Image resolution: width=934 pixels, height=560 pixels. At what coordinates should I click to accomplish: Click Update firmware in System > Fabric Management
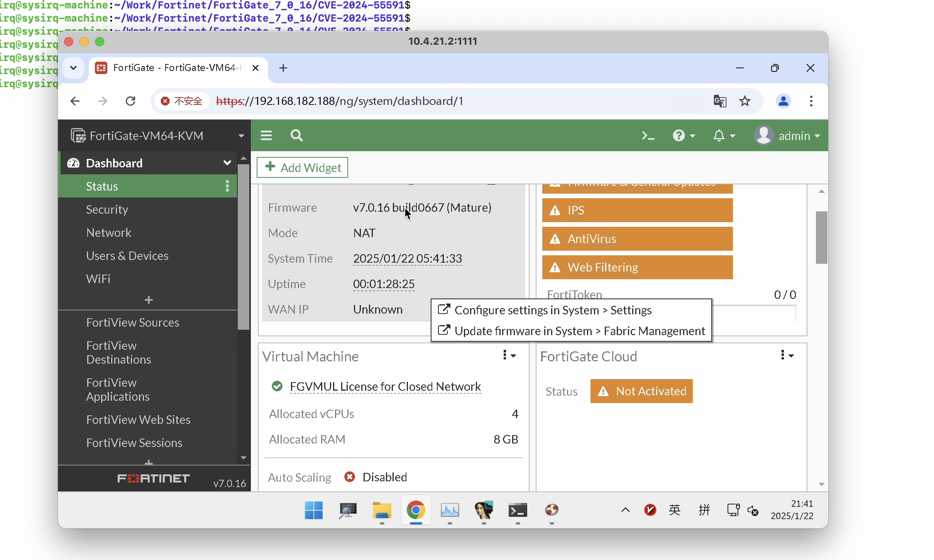click(x=572, y=331)
